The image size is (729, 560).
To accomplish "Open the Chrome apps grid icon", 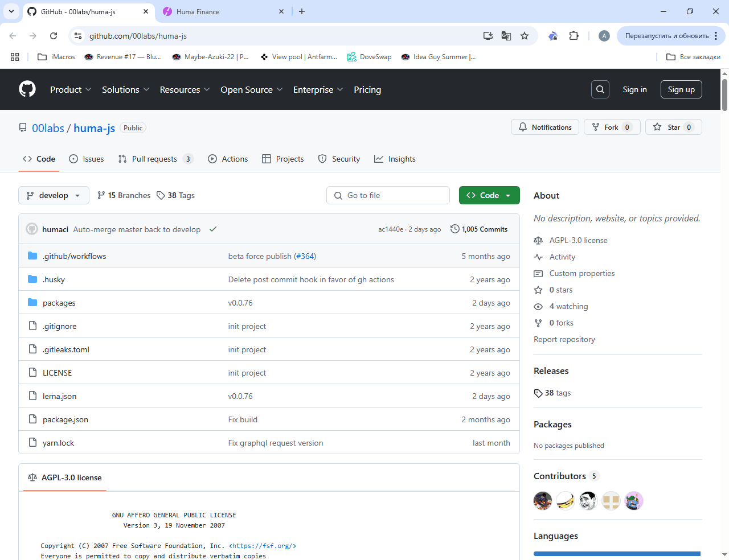I will 15,57.
